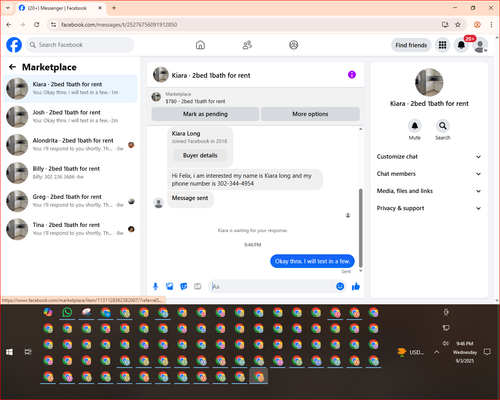This screenshot has width=500, height=400.
Task: Open the Groups icon in top navigation
Action: coord(294,45)
